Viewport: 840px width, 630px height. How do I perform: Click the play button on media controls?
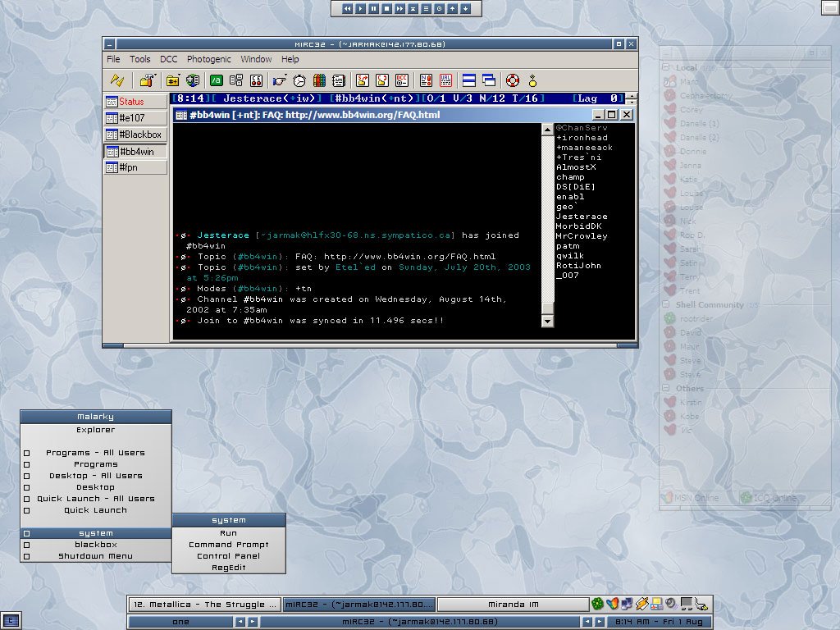(361, 8)
